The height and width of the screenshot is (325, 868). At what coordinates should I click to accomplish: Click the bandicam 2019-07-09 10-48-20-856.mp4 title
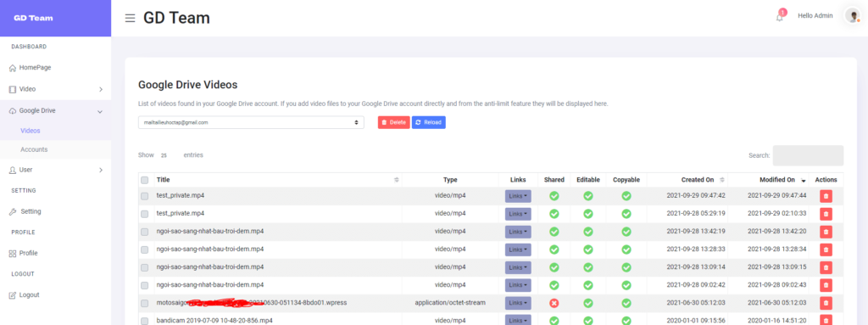(x=214, y=321)
